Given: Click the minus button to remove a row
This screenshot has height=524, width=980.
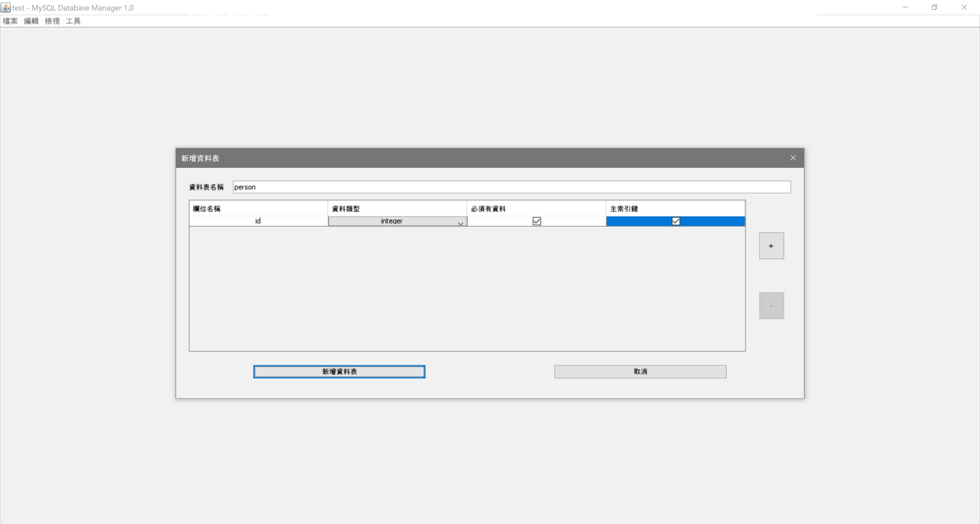Looking at the screenshot, I should point(771,306).
